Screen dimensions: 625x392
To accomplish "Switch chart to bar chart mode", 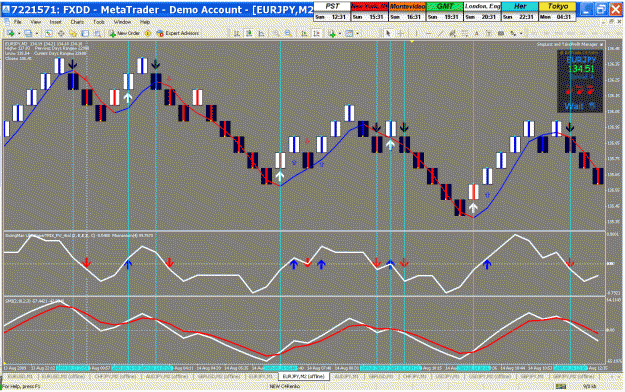I will point(236,33).
